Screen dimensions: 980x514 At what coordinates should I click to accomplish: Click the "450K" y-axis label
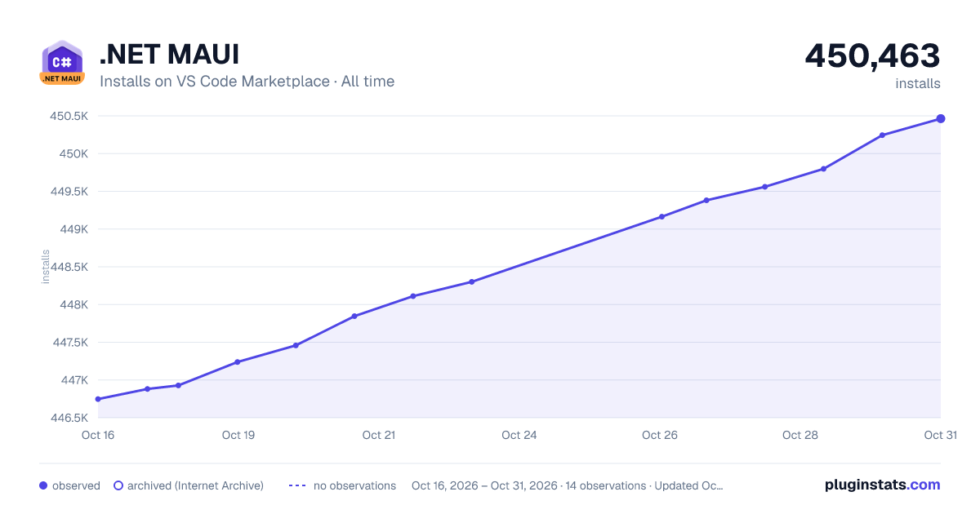click(73, 153)
